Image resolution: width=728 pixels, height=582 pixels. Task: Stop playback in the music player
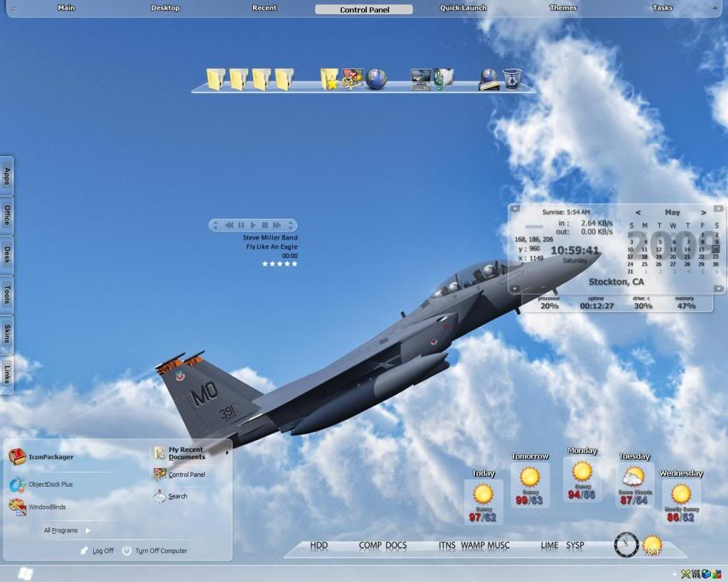click(264, 225)
